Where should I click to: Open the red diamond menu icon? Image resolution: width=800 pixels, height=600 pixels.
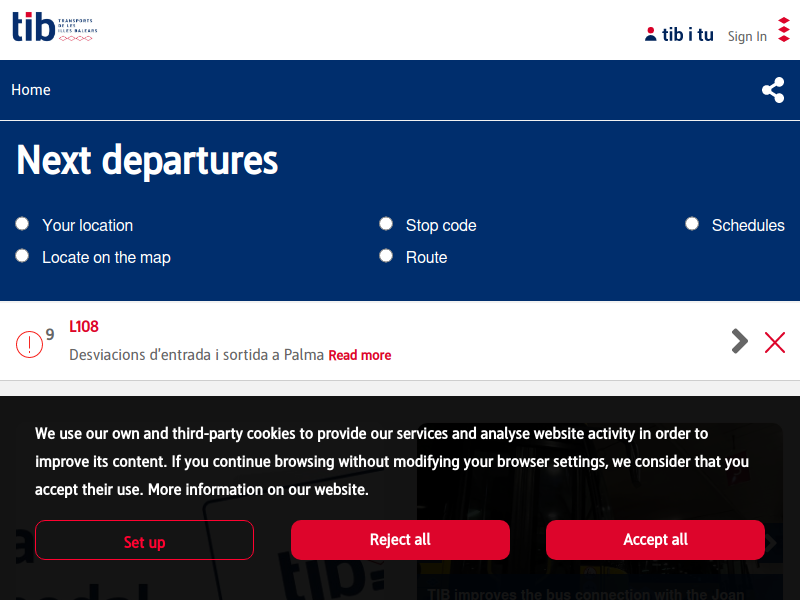784,30
